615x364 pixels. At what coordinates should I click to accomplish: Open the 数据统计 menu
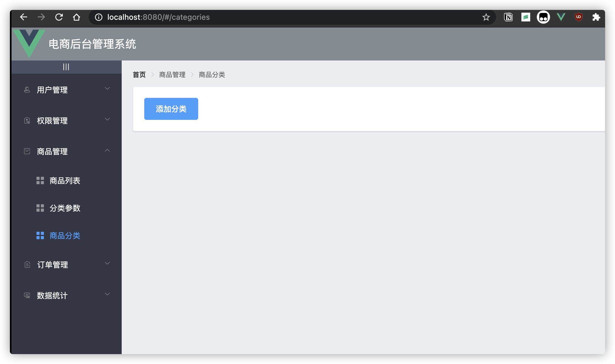[67, 295]
